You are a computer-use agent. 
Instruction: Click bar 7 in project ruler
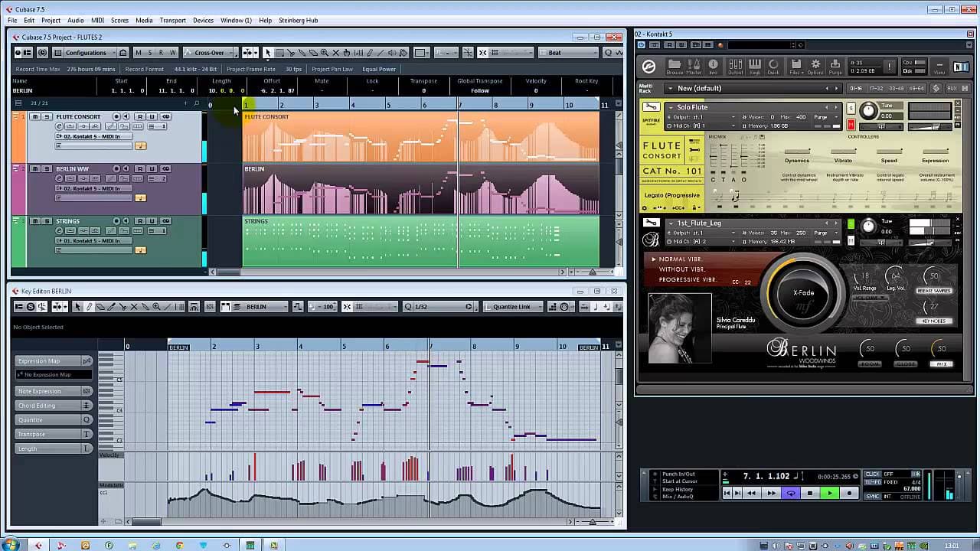pos(459,104)
